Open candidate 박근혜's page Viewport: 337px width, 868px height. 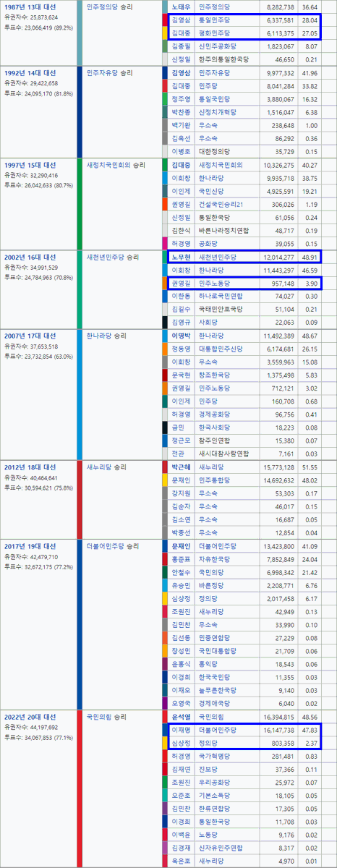tap(182, 467)
